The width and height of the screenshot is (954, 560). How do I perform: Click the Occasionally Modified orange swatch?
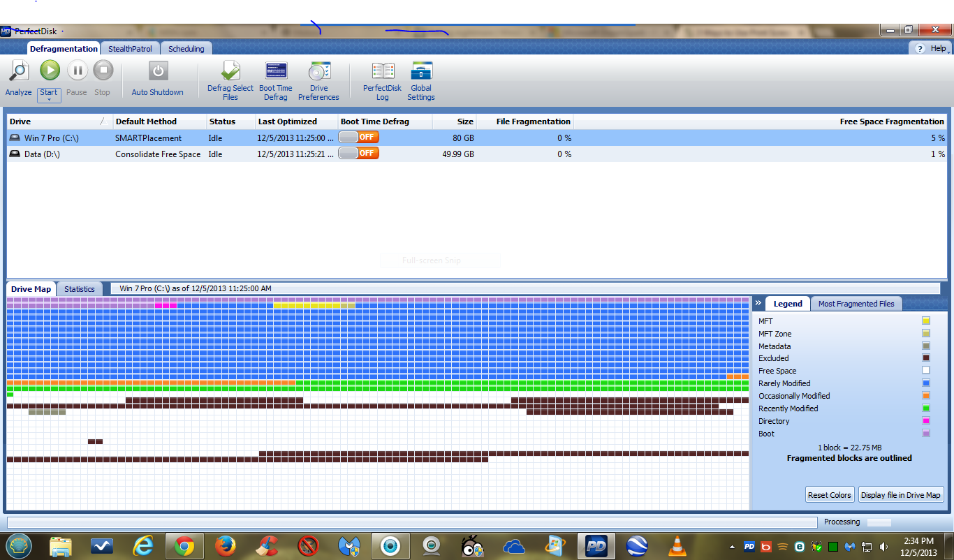926,396
